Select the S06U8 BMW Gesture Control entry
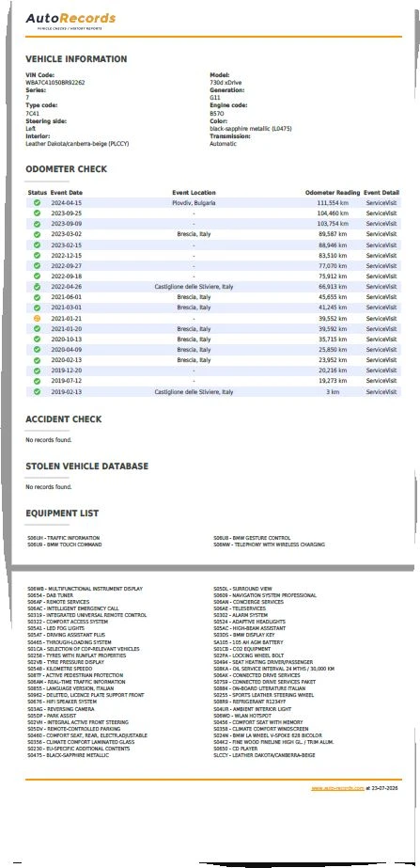 pos(252,538)
